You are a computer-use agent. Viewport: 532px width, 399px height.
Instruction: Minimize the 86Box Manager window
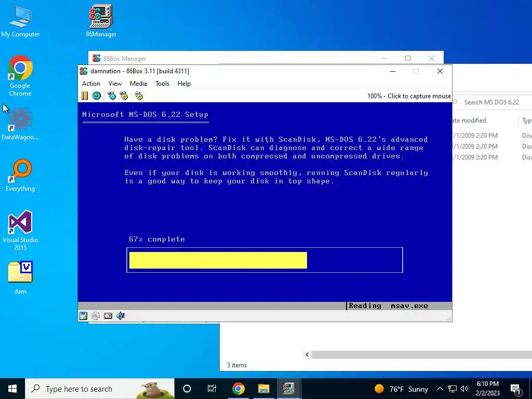pos(384,58)
